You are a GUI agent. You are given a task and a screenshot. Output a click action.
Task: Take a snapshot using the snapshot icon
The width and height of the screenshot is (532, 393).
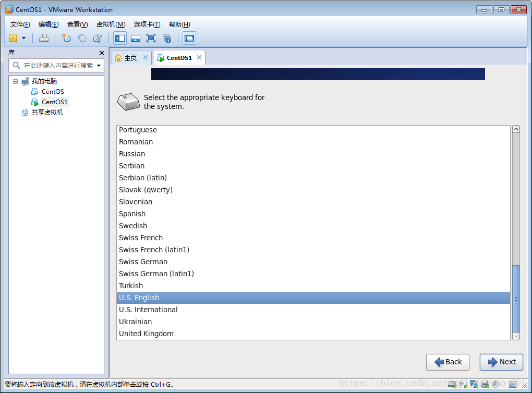66,38
